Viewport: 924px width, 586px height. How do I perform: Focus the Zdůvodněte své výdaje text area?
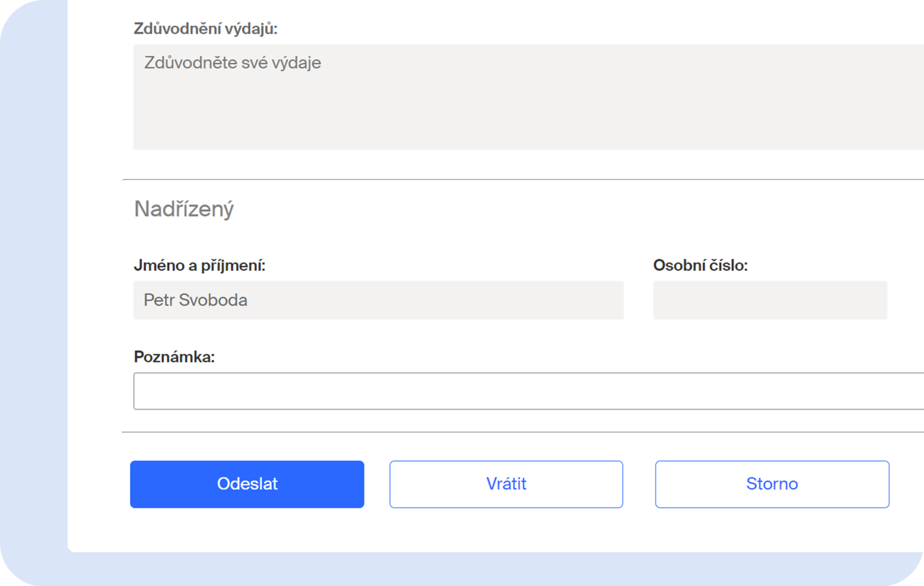coord(528,97)
